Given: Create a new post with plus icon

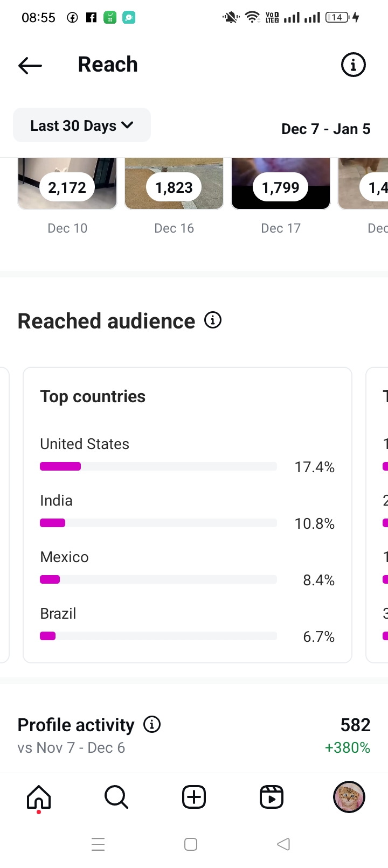Looking at the screenshot, I should 194,797.
